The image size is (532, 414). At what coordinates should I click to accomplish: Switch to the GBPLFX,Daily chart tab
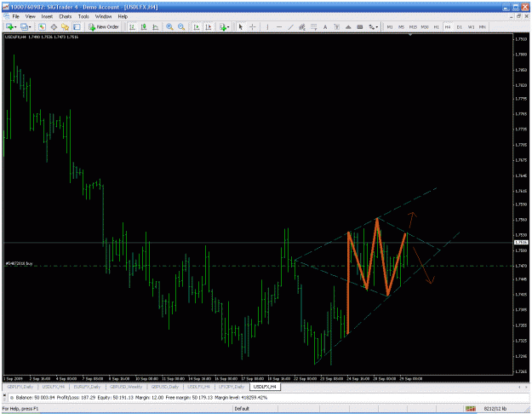coord(20,387)
